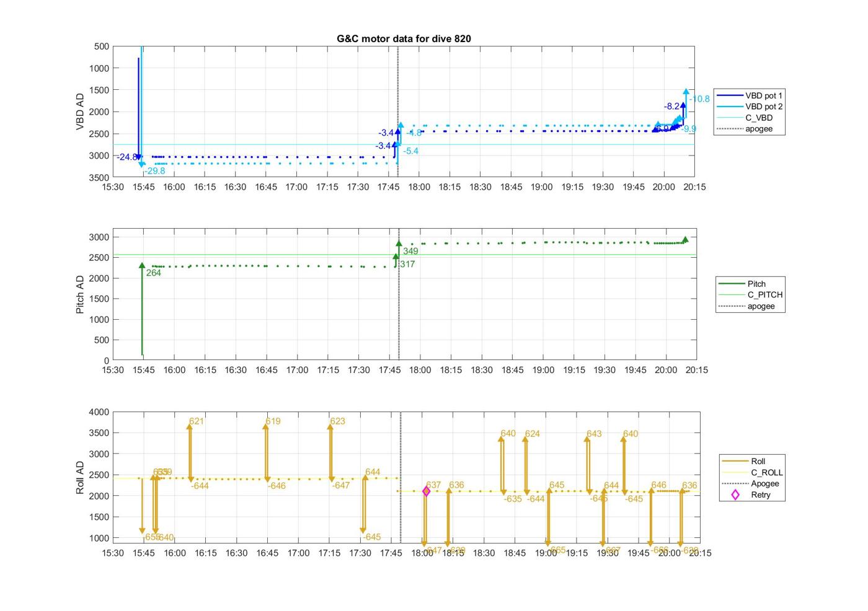The image size is (868, 611).
Task: Click the "-647" label near 17:15 in Roll plot
Action: click(341, 486)
